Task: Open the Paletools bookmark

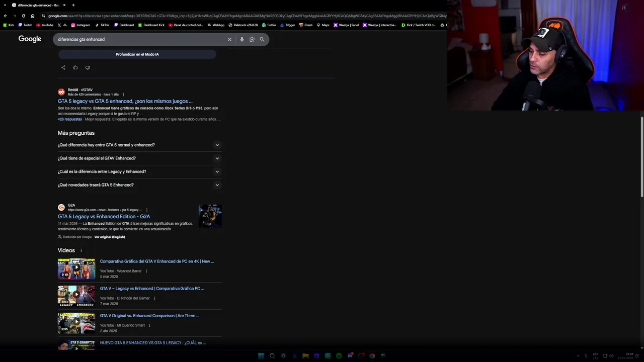Action: 243,25
